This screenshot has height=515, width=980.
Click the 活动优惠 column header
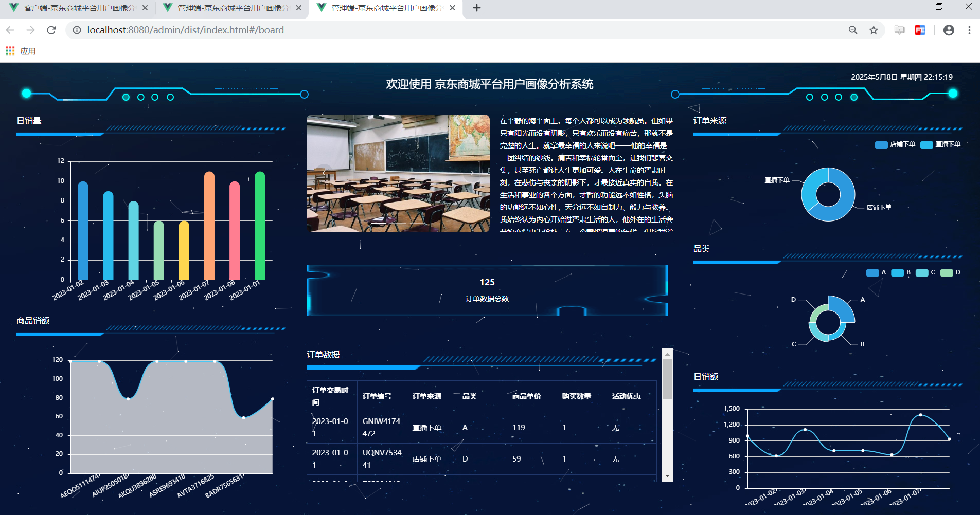631,396
